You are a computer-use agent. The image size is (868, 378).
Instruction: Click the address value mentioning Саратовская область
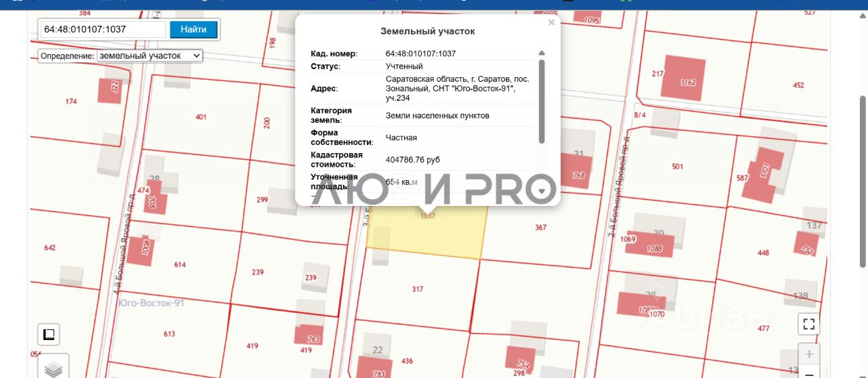coord(458,89)
